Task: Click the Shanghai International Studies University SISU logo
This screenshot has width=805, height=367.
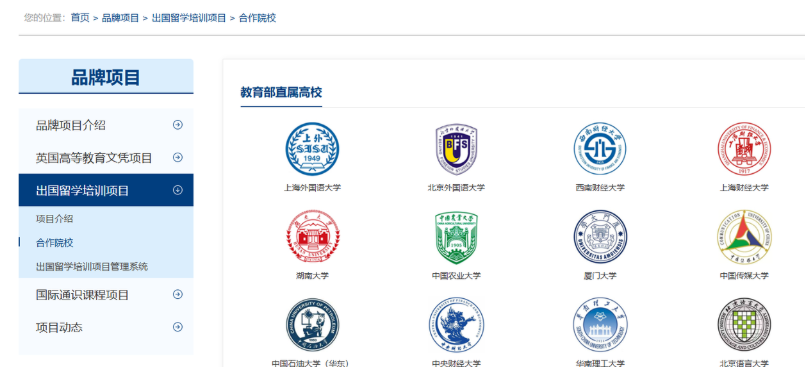Action: pyautogui.click(x=312, y=149)
